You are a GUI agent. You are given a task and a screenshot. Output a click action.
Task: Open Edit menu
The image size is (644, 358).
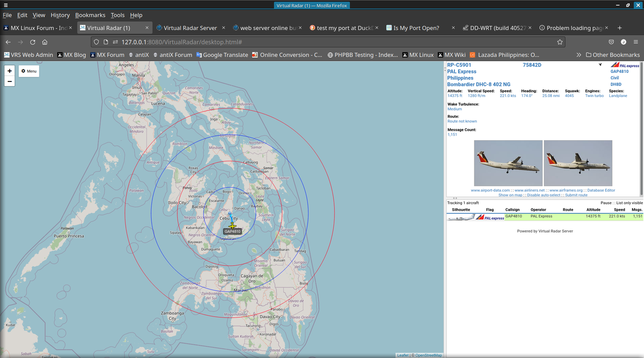[22, 15]
